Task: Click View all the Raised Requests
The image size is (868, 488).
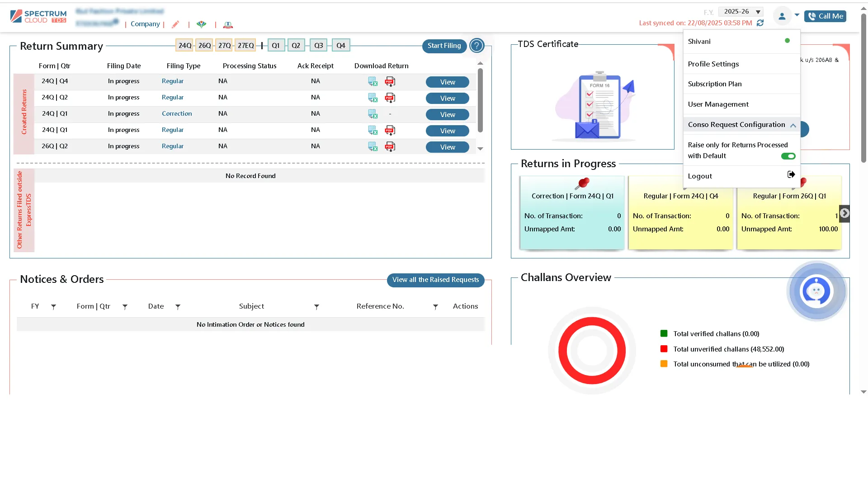Action: click(435, 280)
